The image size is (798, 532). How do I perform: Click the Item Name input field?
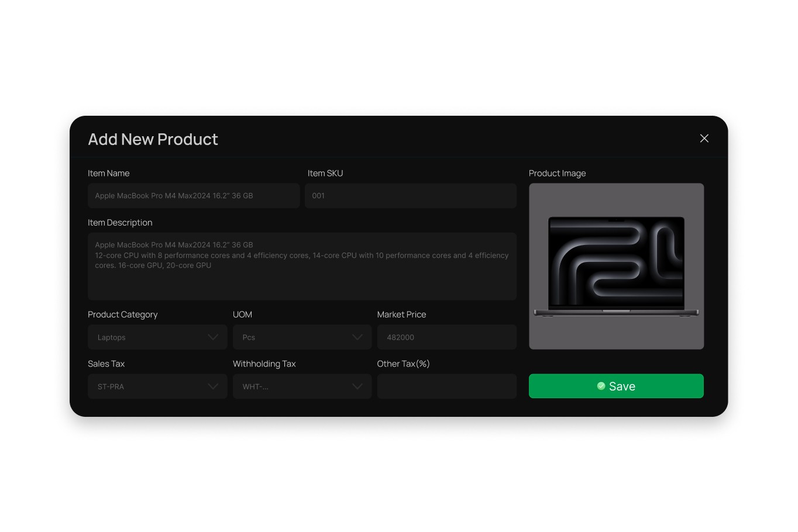[x=194, y=196]
